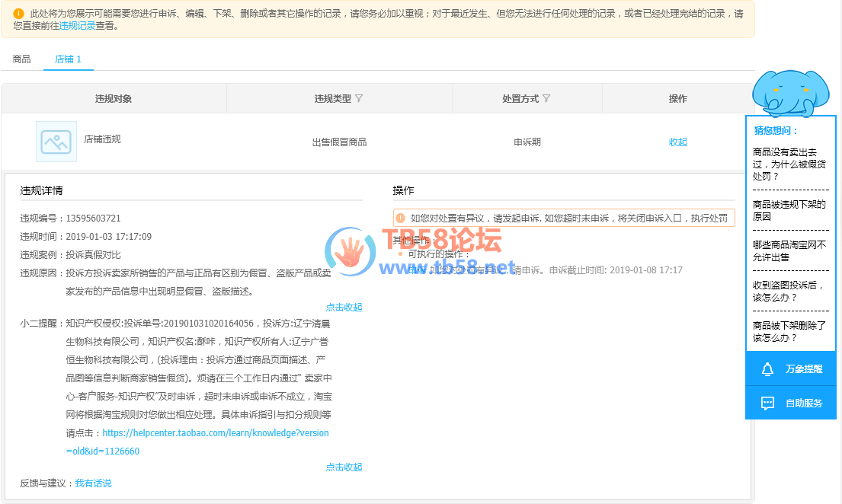Click the 店铺违规 label text
Image resolution: width=842 pixels, height=504 pixels.
tap(102, 139)
